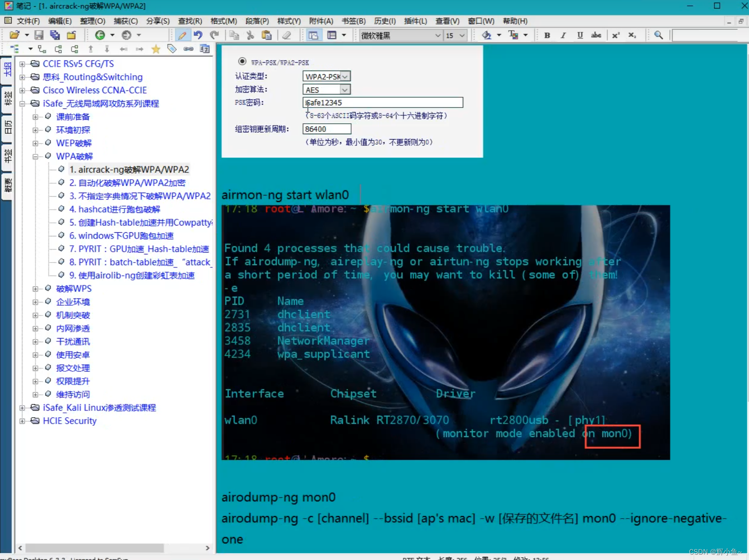Open the 文件(F) menu

click(28, 21)
